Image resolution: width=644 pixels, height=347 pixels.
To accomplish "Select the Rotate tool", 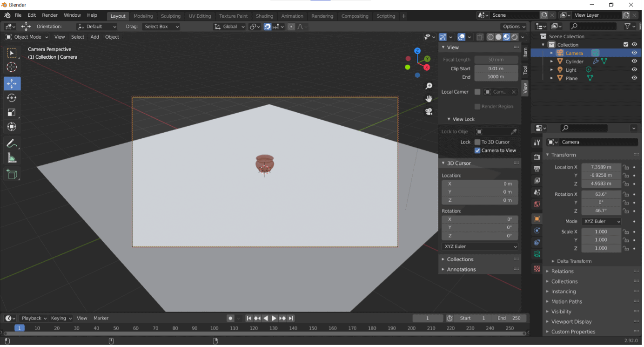I will (x=12, y=98).
